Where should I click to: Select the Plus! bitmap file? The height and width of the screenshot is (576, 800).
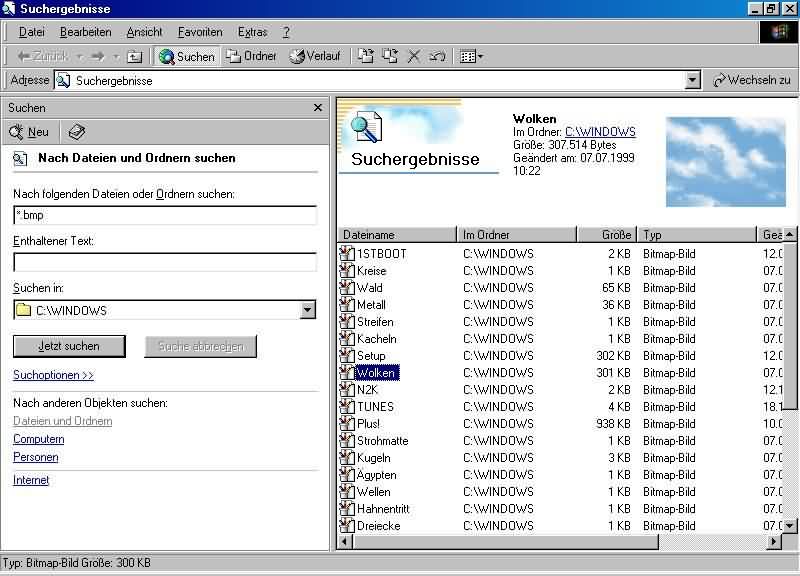pos(368,424)
